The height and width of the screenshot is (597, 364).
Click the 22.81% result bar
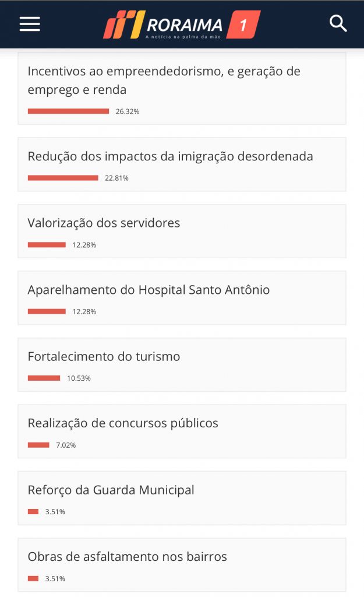tap(63, 178)
